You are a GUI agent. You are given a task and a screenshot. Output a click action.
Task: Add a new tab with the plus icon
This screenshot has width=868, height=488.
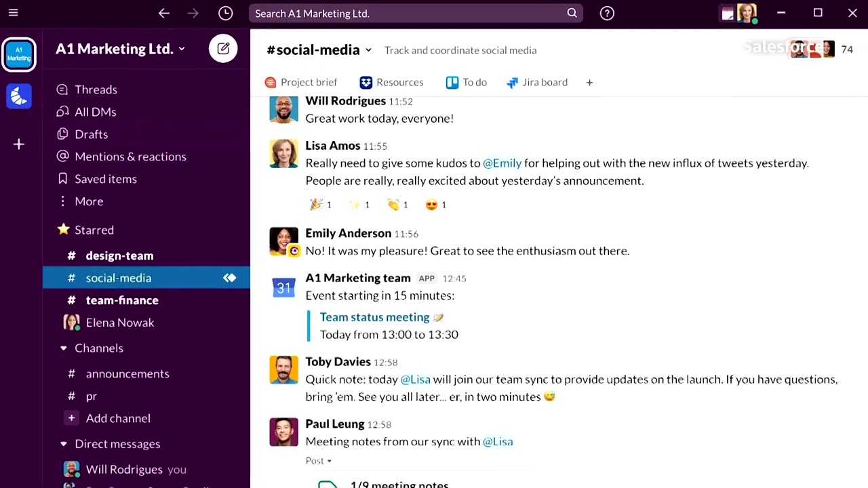(x=589, y=82)
